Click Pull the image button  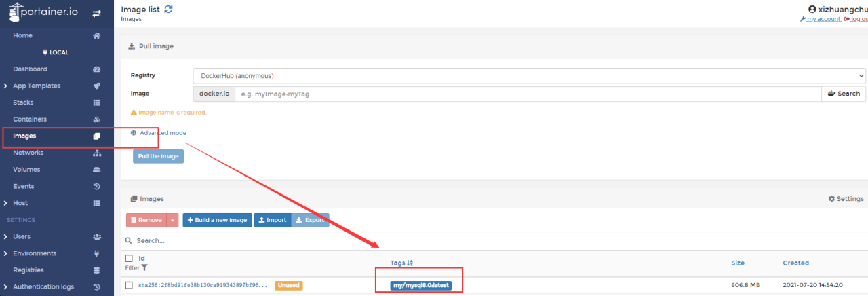(x=158, y=156)
